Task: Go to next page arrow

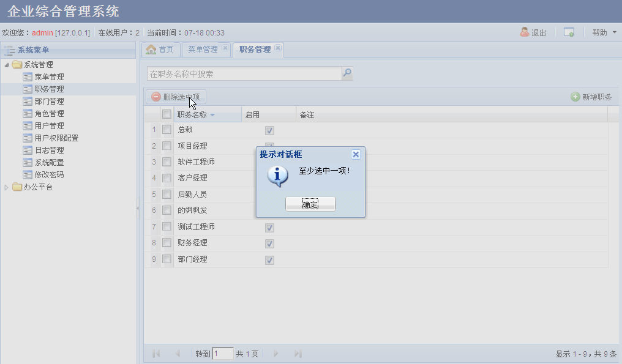Action: point(276,354)
